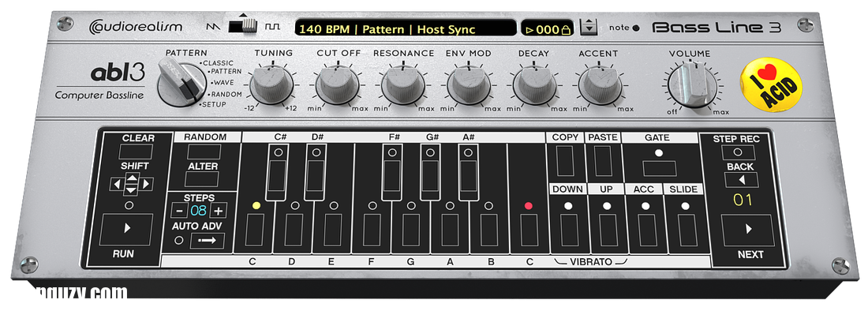Image resolution: width=868 pixels, height=311 pixels.
Task: Increase steps with the plus button
Action: coord(218,210)
